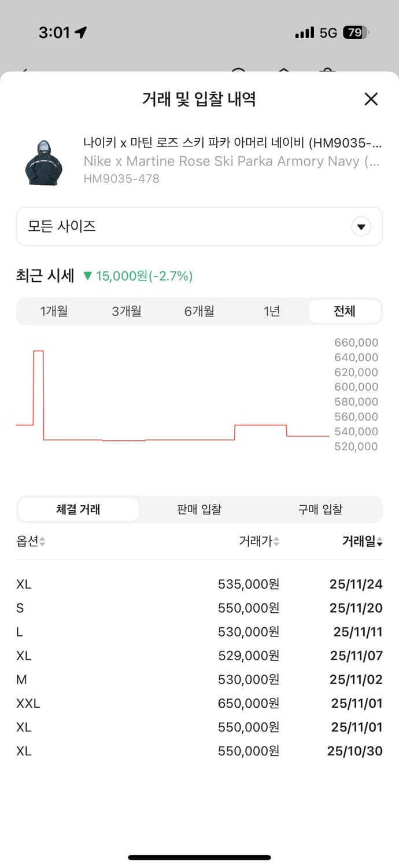Open the 모든 사이즈 size dropdown
This screenshot has height=868, width=399.
click(199, 226)
